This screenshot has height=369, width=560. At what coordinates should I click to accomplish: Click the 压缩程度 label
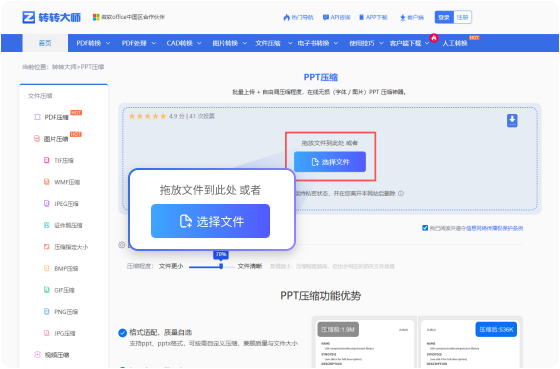pyautogui.click(x=140, y=266)
